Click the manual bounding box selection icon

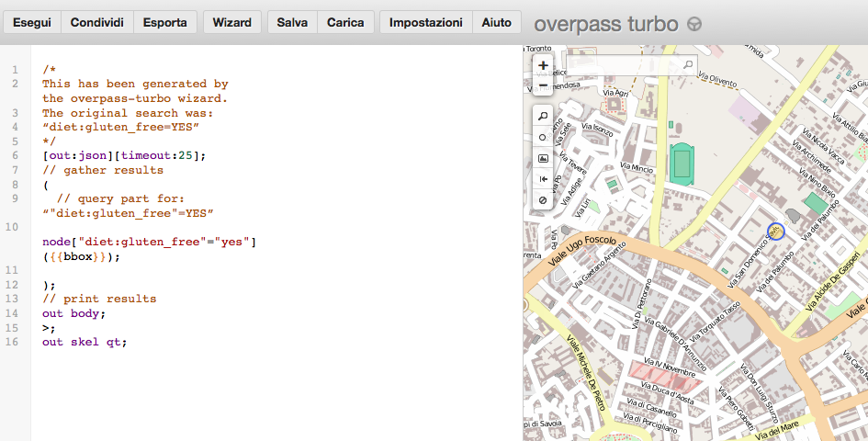(x=543, y=158)
